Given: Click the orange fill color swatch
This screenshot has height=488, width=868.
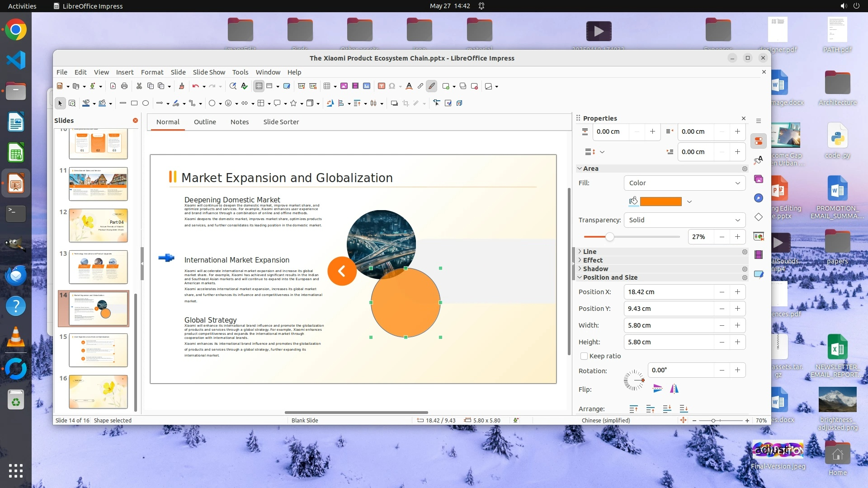Looking at the screenshot, I should coord(660,202).
